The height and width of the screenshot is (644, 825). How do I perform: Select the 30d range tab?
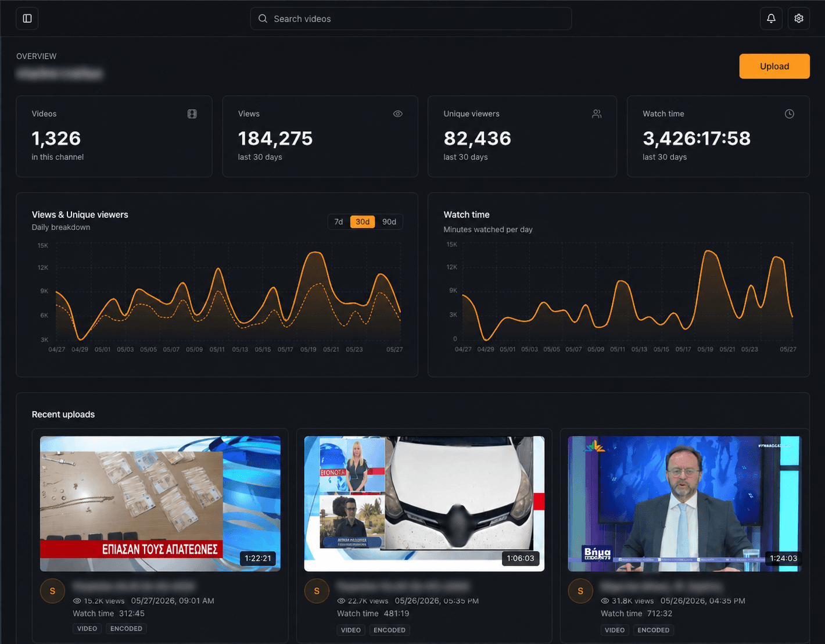(363, 222)
